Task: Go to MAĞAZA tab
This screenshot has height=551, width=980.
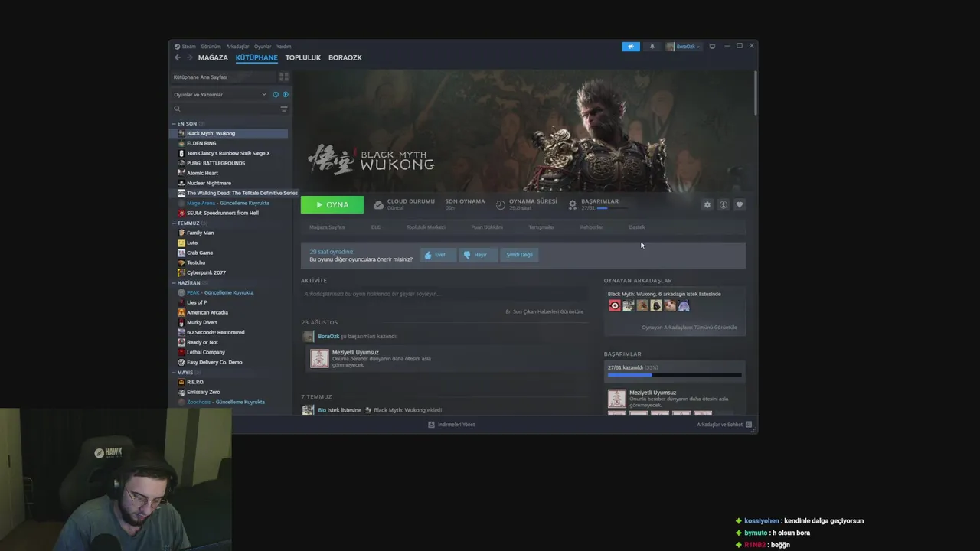Action: point(213,57)
